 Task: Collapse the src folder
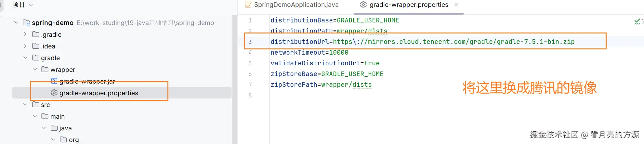pyautogui.click(x=25, y=104)
